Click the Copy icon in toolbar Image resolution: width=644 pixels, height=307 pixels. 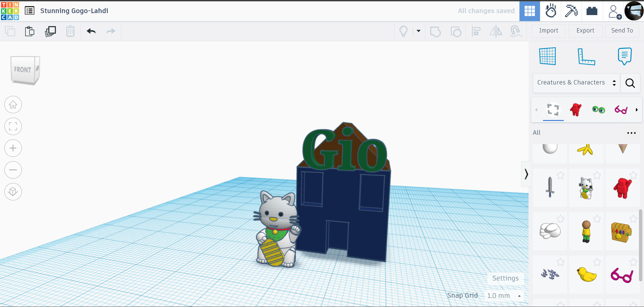pyautogui.click(x=10, y=31)
